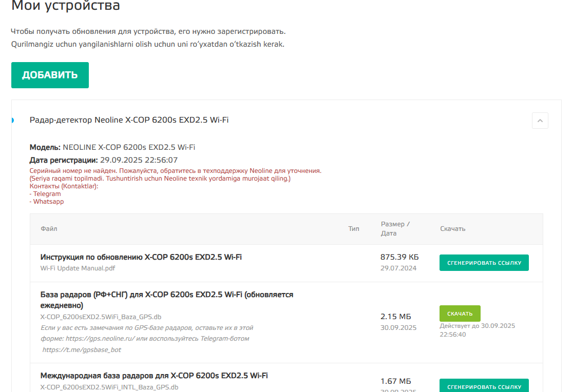572x392 pixels.
Task: Click the X-COP_6200sEXD2.5WiFi_Baza_GPS.db file name
Action: click(101, 317)
